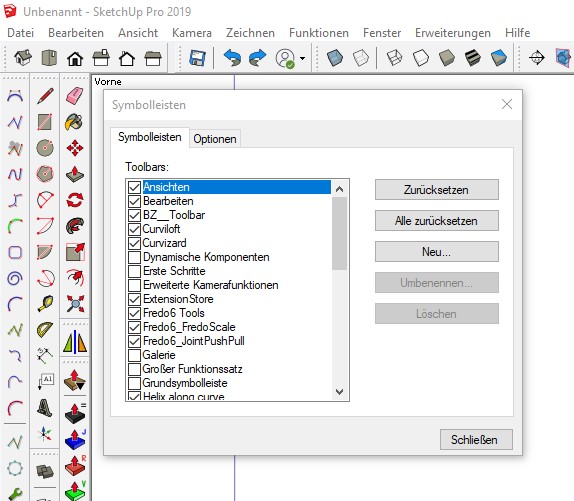This screenshot has width=574, height=501.
Task: Select the Protractor tool
Action: [x=45, y=330]
